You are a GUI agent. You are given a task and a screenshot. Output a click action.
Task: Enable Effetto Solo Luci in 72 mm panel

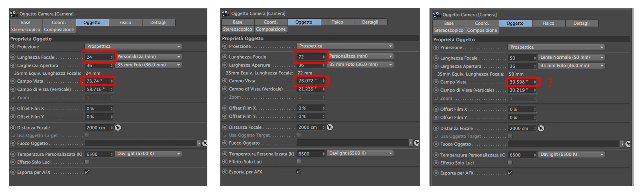[x=299, y=161]
